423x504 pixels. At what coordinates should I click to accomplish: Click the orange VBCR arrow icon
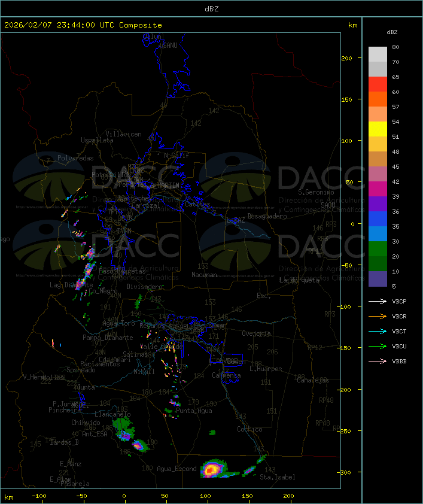pyautogui.click(x=378, y=316)
